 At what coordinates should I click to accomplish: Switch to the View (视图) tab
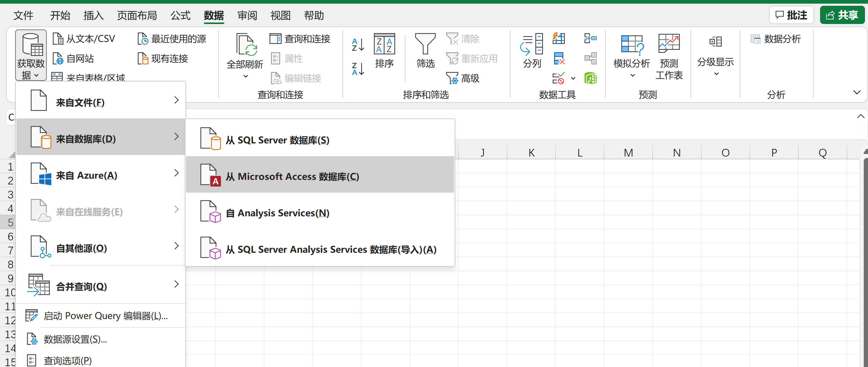point(280,15)
